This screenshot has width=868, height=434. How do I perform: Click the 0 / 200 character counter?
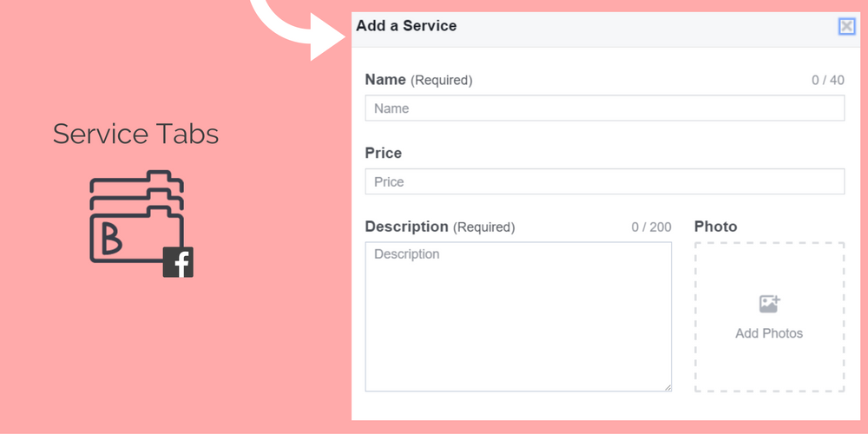pos(652,227)
